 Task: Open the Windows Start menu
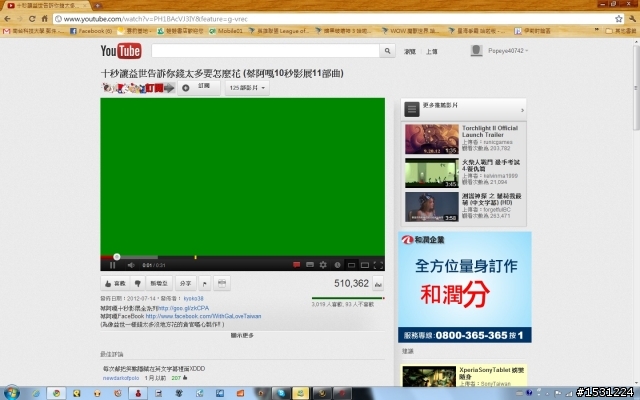click(11, 393)
